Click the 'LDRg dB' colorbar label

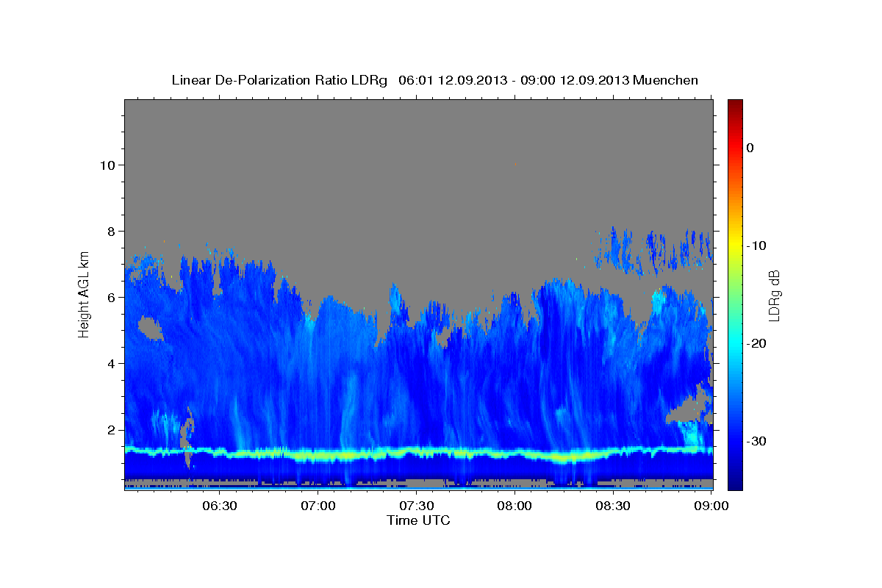(774, 295)
